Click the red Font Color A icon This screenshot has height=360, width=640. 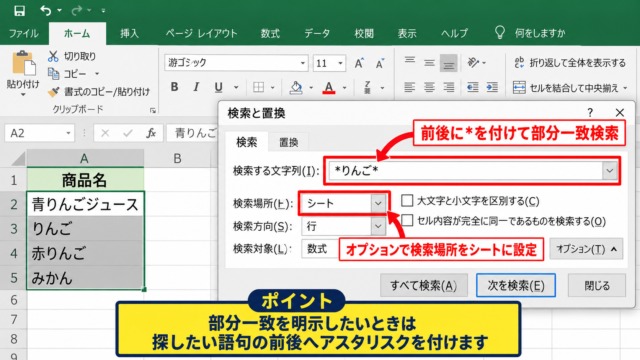point(329,87)
